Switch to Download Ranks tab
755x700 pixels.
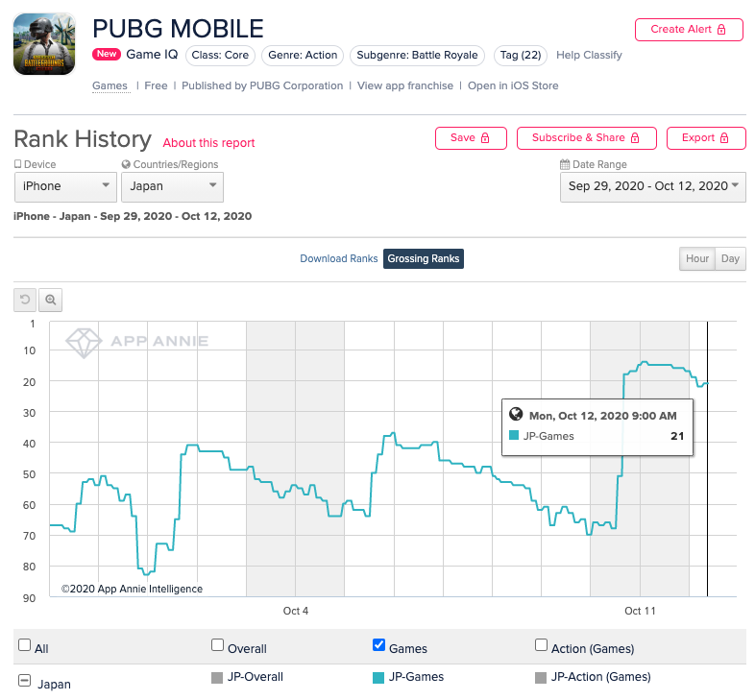click(338, 259)
